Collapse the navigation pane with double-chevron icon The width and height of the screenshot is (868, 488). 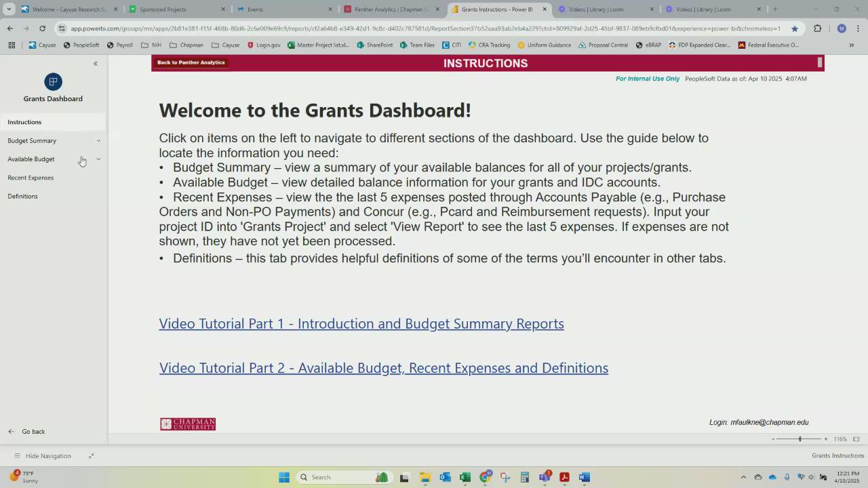pyautogui.click(x=96, y=64)
